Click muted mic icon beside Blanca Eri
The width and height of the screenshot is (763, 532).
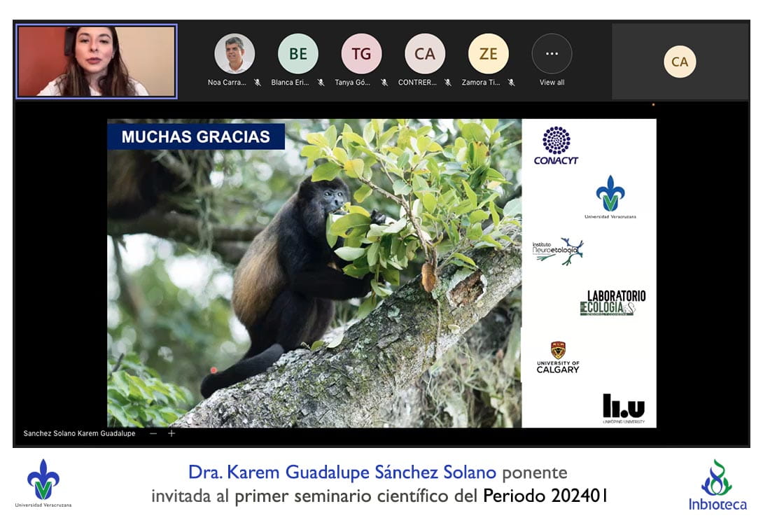click(321, 83)
